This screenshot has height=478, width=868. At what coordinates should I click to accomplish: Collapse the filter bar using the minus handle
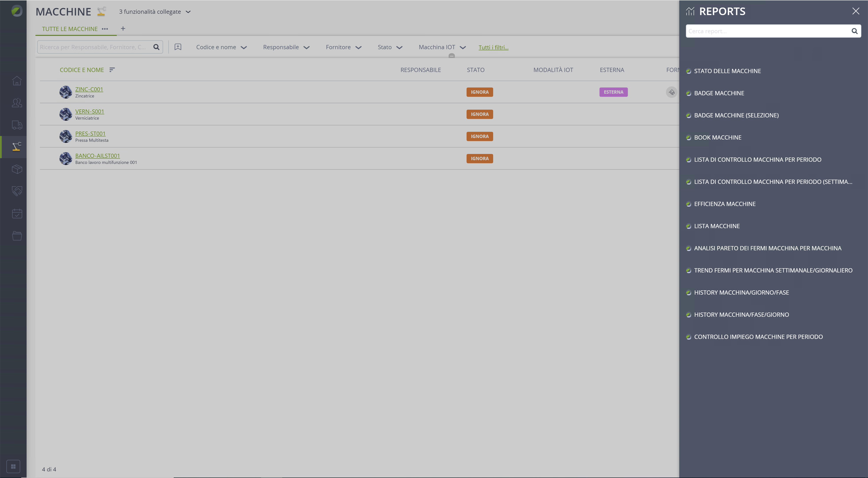(x=452, y=56)
